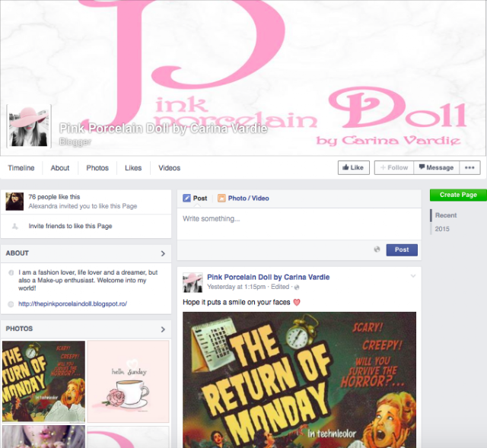Viewport: 487px width, 448px height.
Task: Expand the ABOUT section chevron
Action: [163, 253]
